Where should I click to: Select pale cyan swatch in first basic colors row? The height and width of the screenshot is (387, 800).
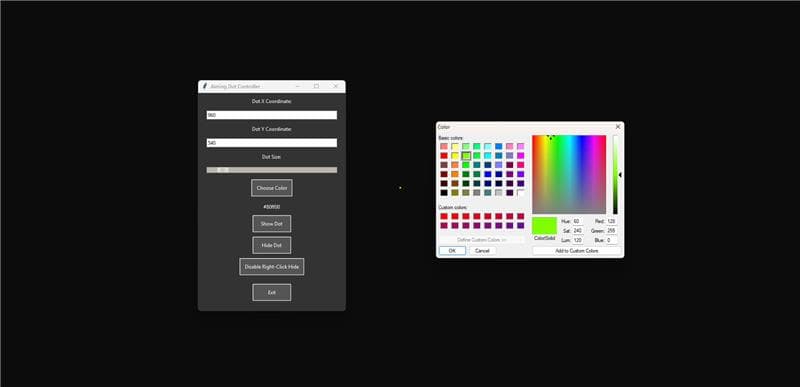point(487,146)
